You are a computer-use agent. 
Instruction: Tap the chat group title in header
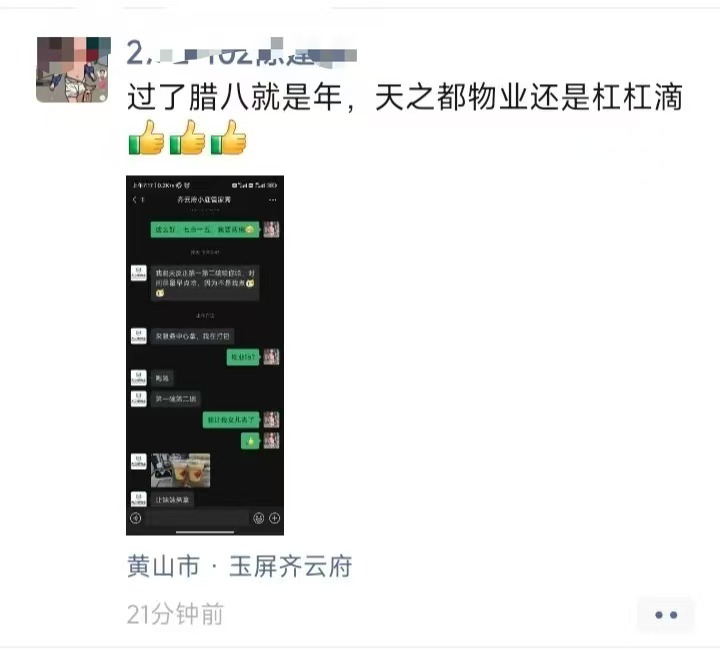204,199
